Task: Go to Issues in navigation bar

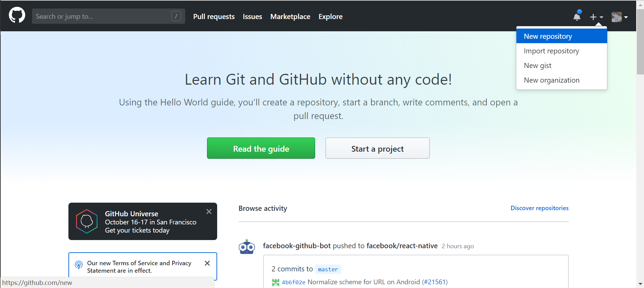Action: pos(252,16)
